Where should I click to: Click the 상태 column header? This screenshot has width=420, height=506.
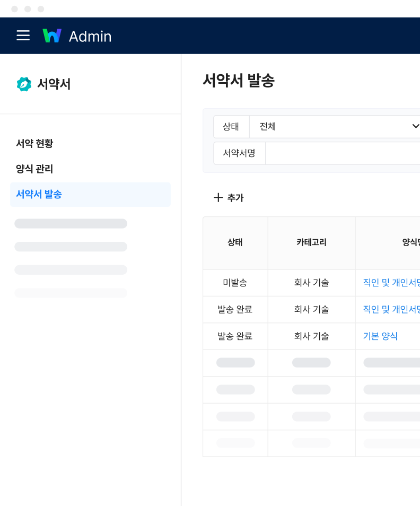click(235, 242)
